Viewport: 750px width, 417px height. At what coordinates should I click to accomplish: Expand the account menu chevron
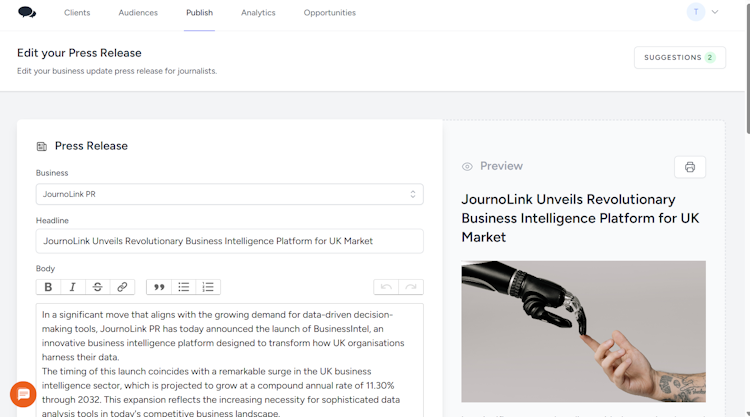tap(715, 12)
